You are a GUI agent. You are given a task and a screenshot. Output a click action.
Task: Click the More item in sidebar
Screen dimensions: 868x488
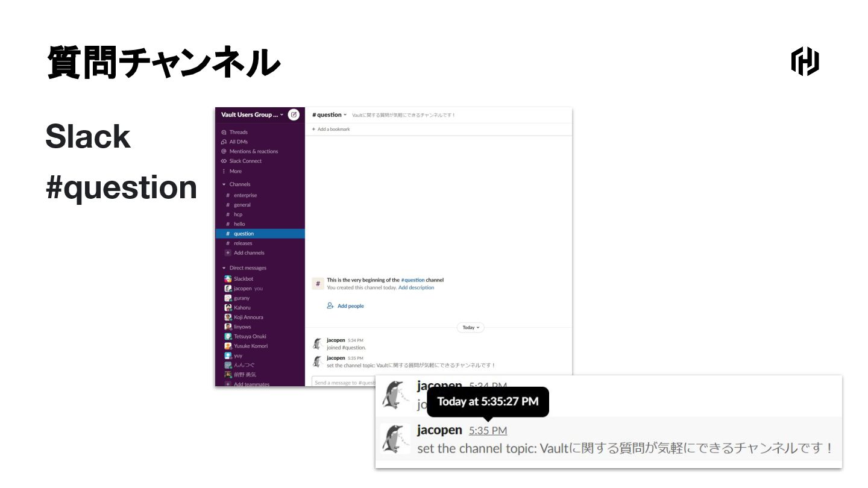pyautogui.click(x=231, y=171)
